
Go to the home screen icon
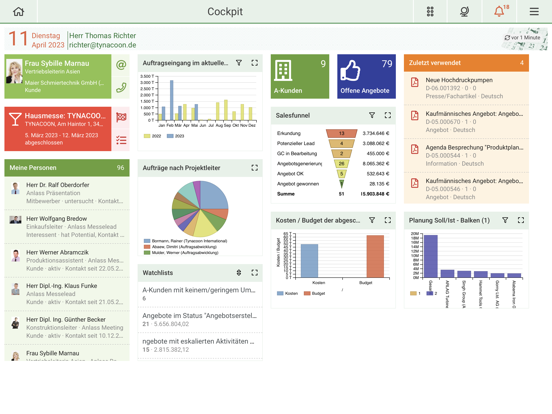pos(18,11)
